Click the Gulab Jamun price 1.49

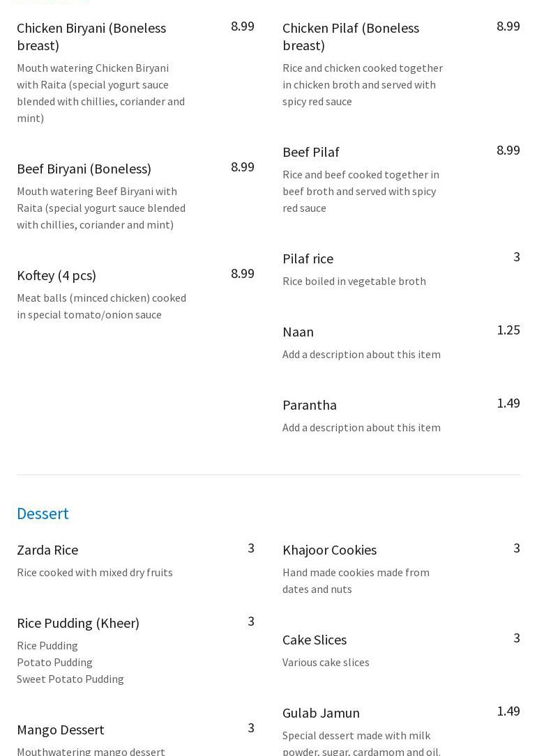[x=508, y=711]
